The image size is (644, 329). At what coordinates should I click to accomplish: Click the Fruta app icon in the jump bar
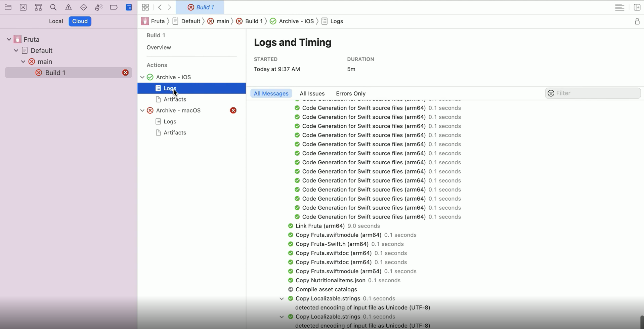(145, 21)
